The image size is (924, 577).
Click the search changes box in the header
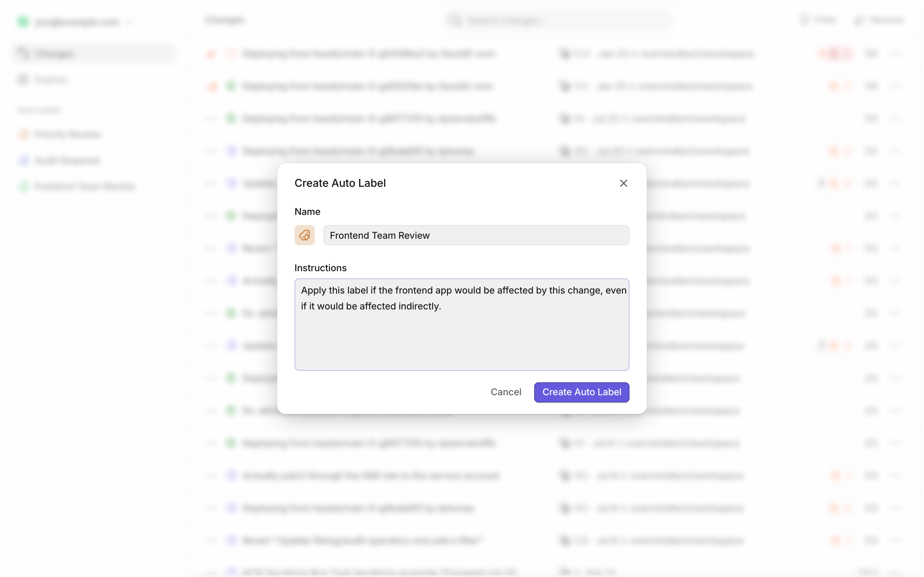pos(557,20)
